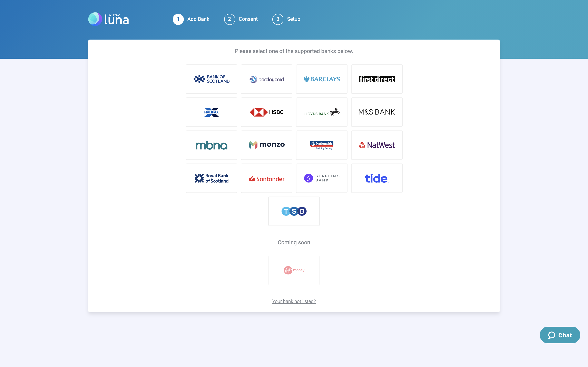Image resolution: width=588 pixels, height=367 pixels.
Task: Select Starling Bank tile
Action: [x=322, y=178]
